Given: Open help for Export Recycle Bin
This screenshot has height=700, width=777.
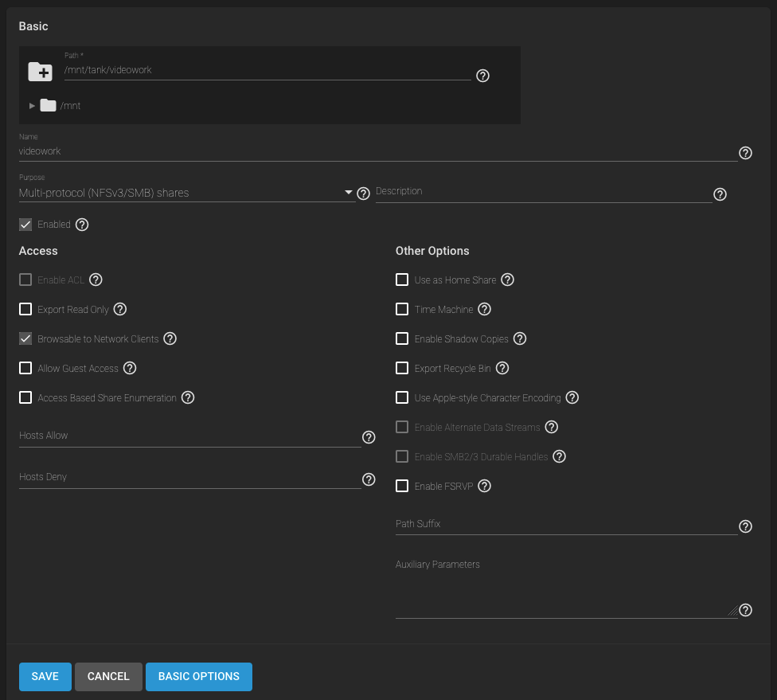Looking at the screenshot, I should (502, 369).
